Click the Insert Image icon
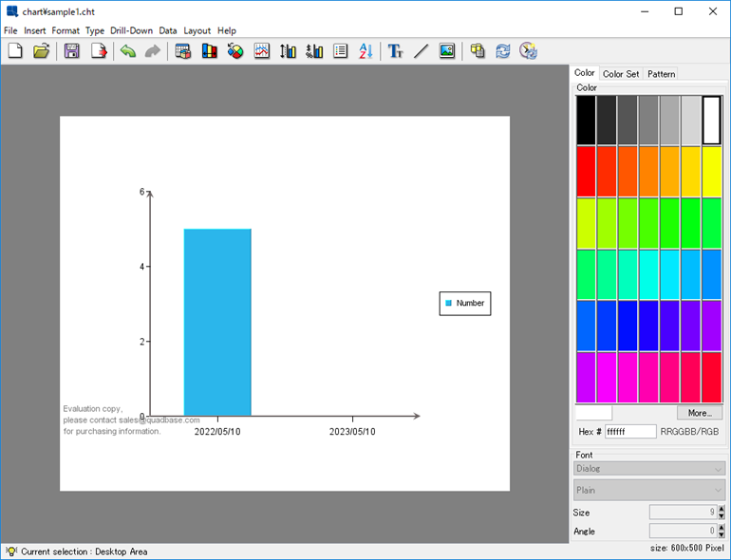The image size is (731, 560). (447, 51)
